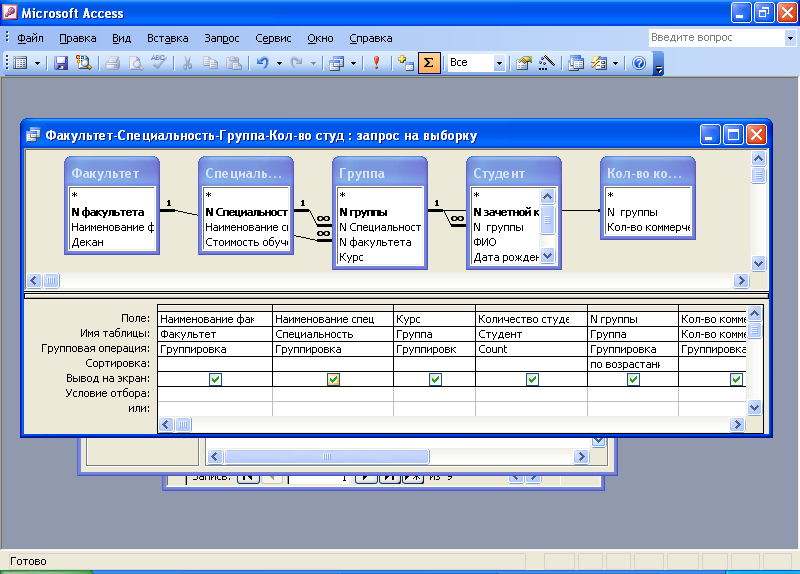Screen dimensions: 800x574
Task: Click the New Object icon
Action: 599,63
